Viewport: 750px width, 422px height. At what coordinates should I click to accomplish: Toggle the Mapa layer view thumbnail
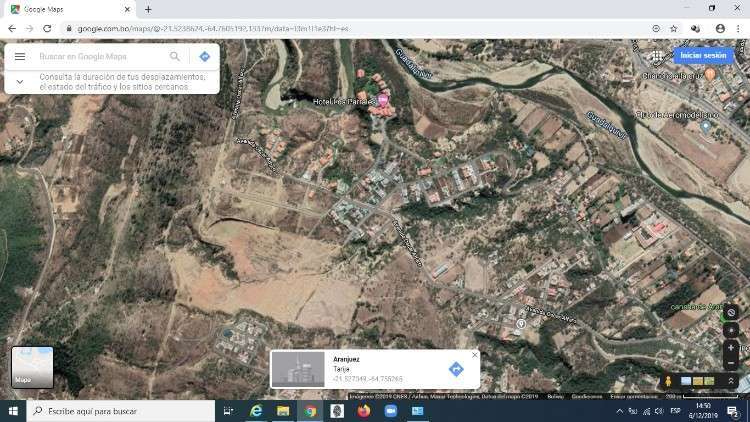pos(33,367)
